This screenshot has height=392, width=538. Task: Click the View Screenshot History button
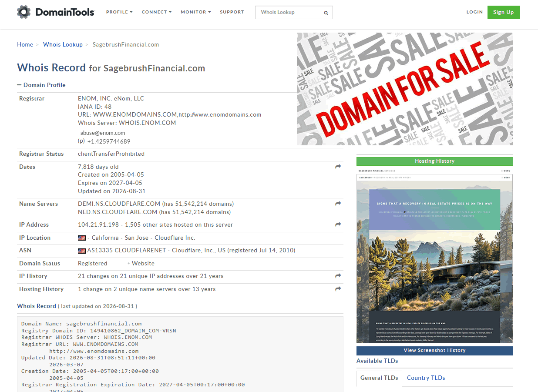point(435,351)
